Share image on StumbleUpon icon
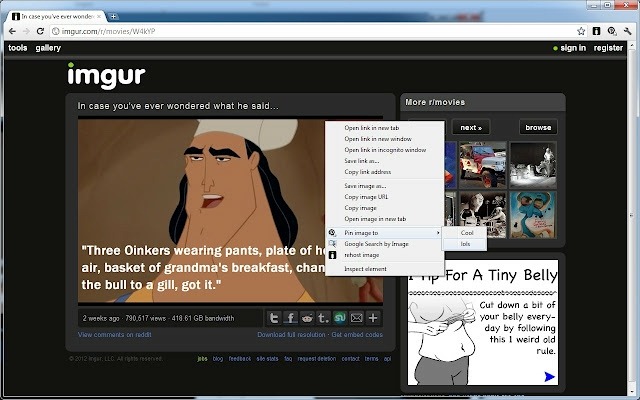The width and height of the screenshot is (640, 400). point(340,318)
